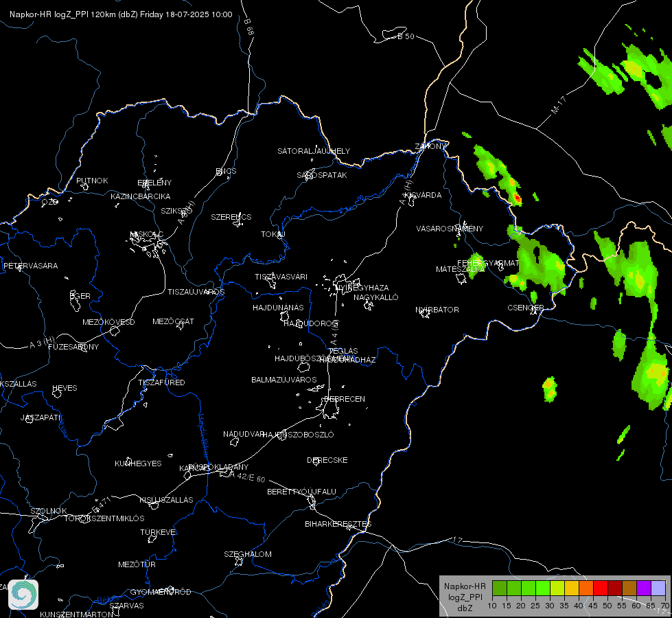Image resolution: width=672 pixels, height=618 pixels.
Task: Click the DEBRECEN city label
Action: [x=345, y=399]
